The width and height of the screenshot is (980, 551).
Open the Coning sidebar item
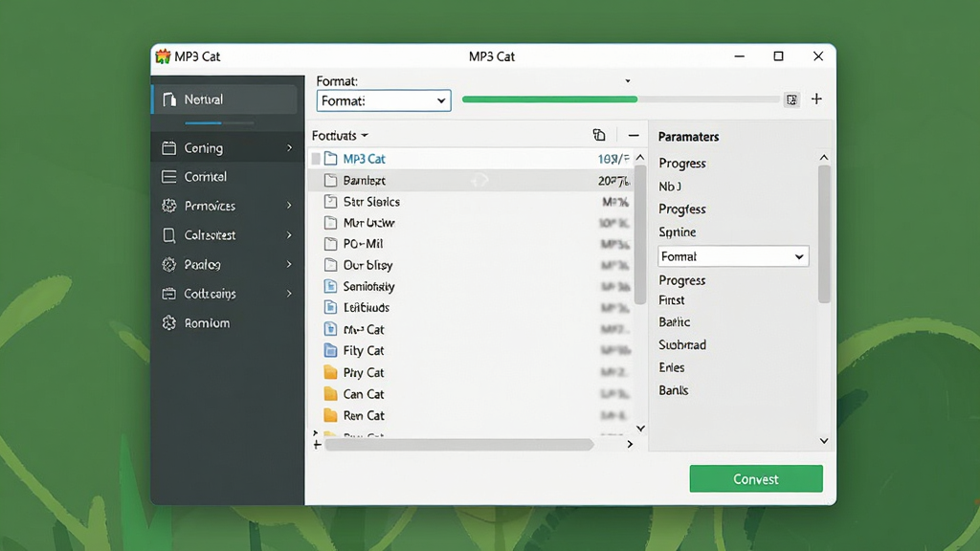click(228, 148)
